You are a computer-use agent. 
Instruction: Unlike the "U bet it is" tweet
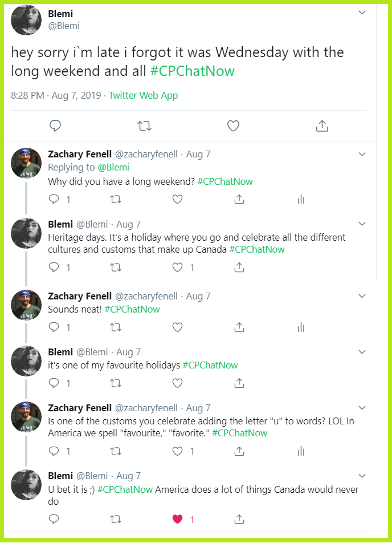pos(177,519)
